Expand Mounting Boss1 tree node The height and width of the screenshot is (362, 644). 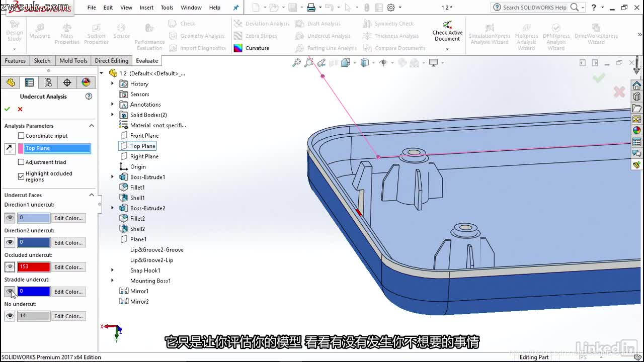coord(112,281)
